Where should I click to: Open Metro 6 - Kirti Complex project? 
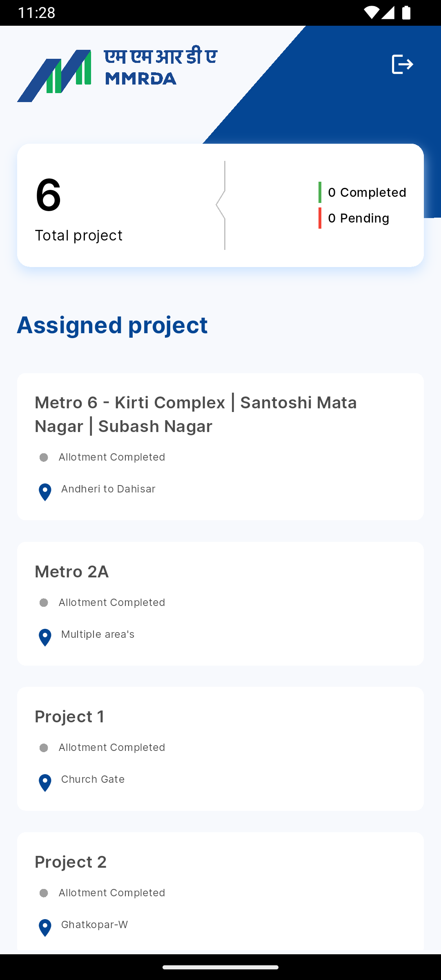[x=196, y=414]
